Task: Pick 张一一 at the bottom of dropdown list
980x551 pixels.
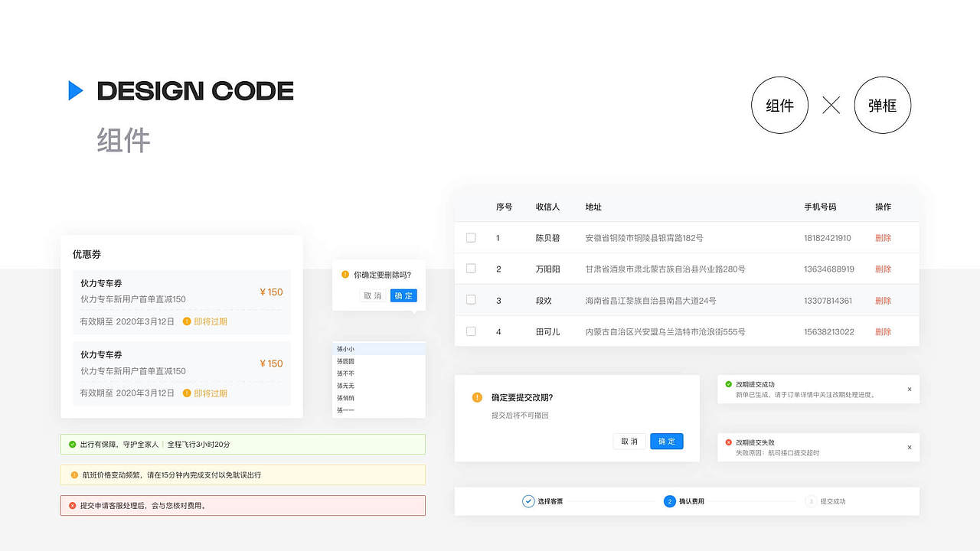Action: click(379, 410)
